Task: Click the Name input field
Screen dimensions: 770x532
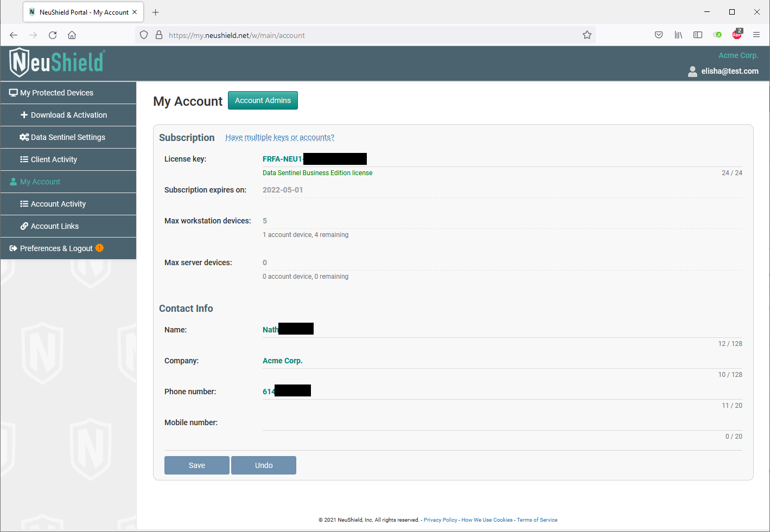Action: click(502, 330)
